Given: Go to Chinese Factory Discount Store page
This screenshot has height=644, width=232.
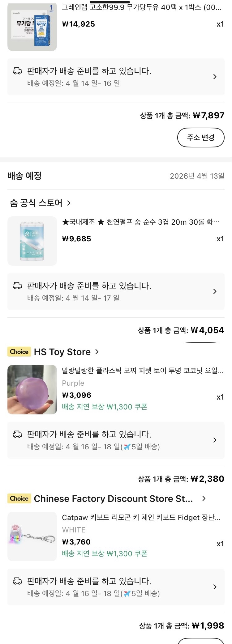Looking at the screenshot, I should (x=119, y=499).
